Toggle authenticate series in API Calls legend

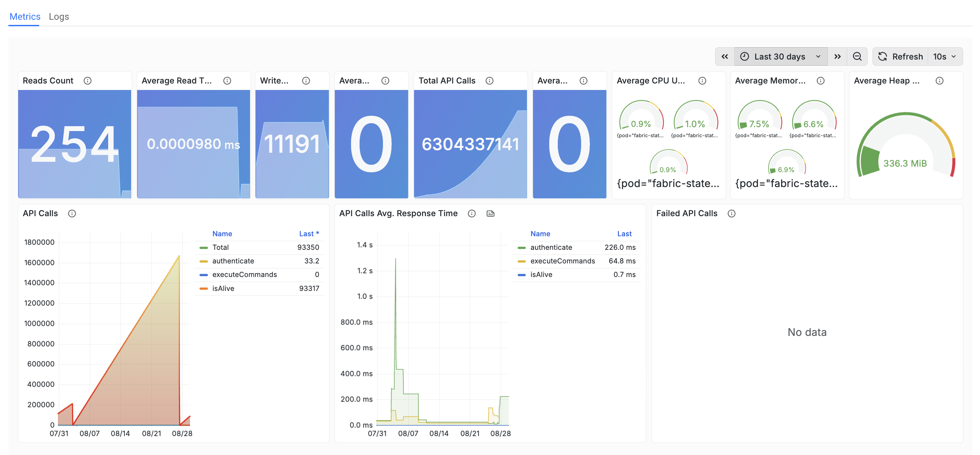pos(233,261)
